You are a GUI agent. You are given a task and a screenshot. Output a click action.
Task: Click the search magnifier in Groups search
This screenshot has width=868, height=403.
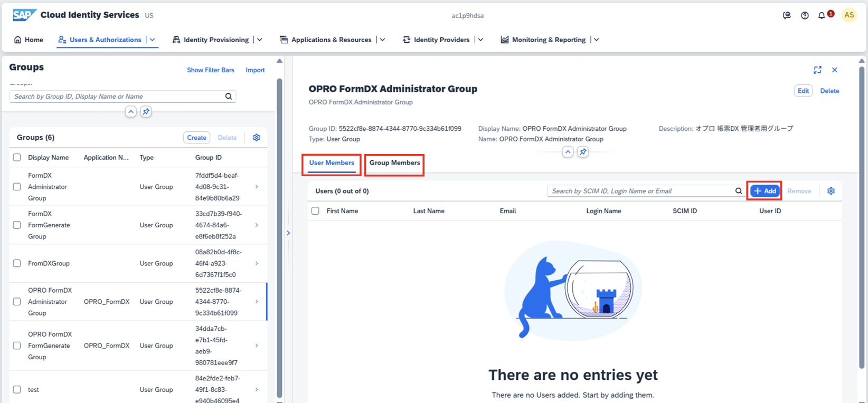click(x=229, y=97)
